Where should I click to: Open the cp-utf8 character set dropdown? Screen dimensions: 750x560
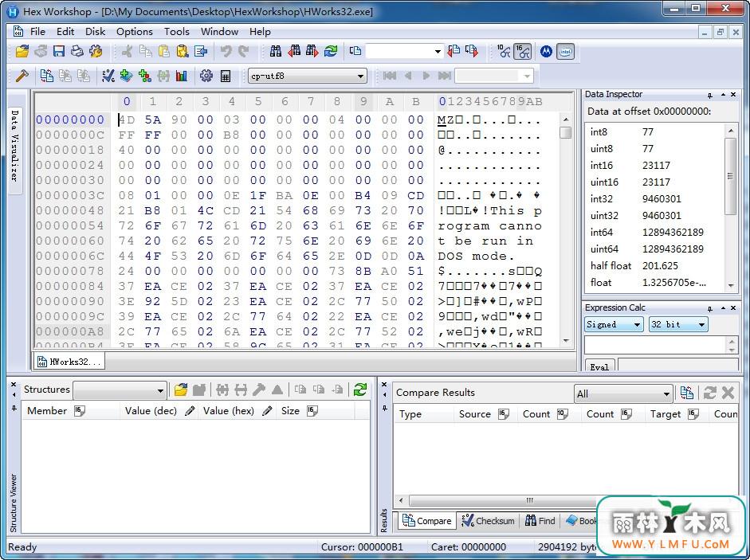click(x=360, y=76)
